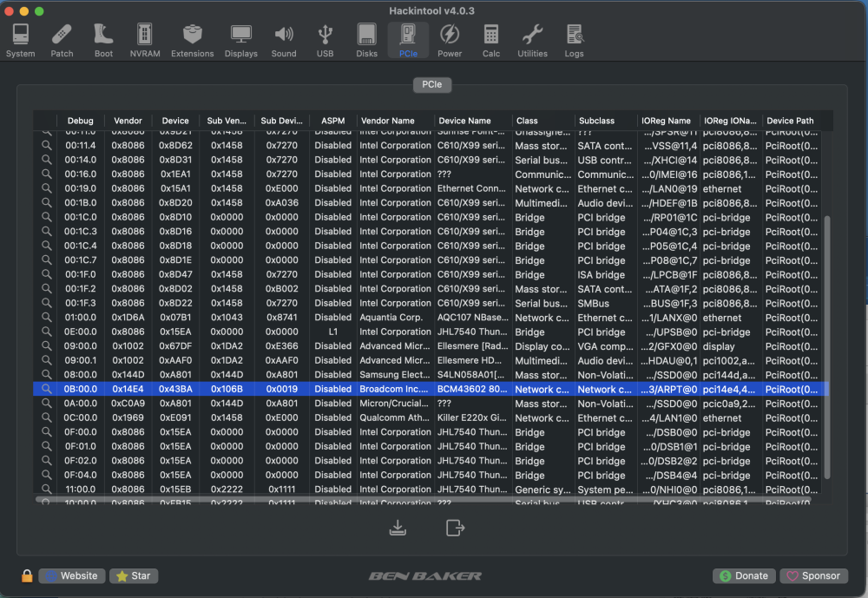This screenshot has height=598, width=868.
Task: Open the USB section
Action: point(325,41)
